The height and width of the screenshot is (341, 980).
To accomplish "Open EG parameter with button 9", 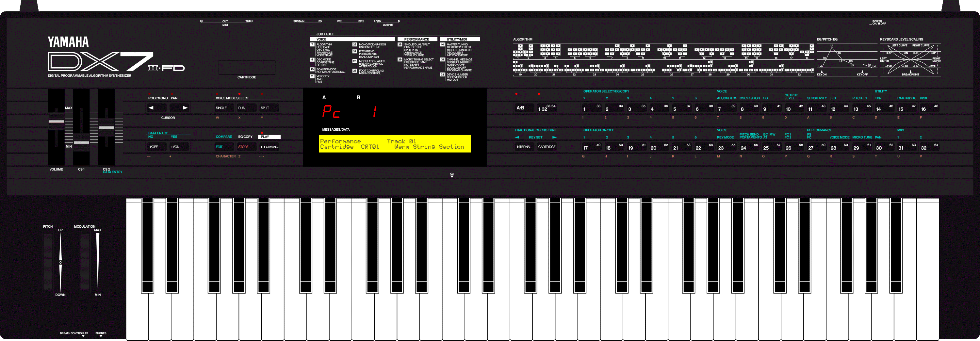I will click(772, 108).
